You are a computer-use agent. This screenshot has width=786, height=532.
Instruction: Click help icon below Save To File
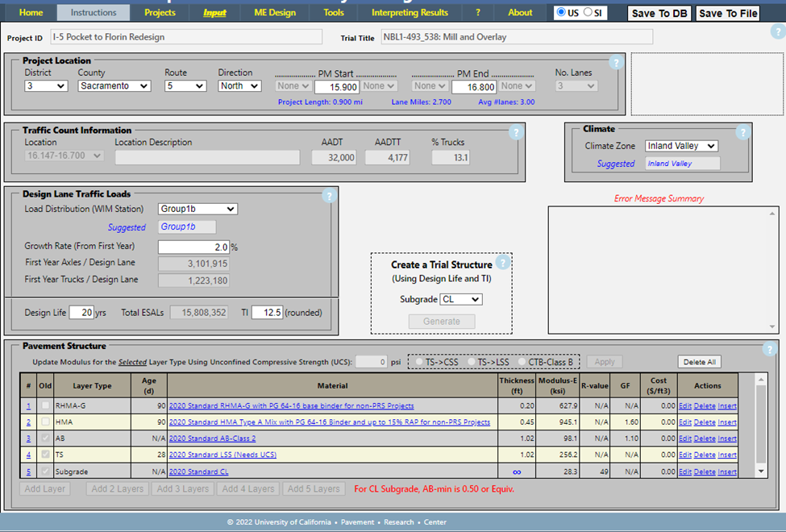click(776, 32)
